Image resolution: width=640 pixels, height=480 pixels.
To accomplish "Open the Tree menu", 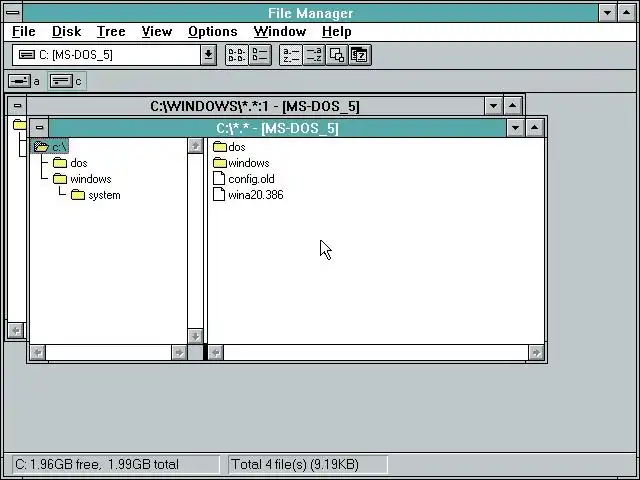I will click(111, 31).
